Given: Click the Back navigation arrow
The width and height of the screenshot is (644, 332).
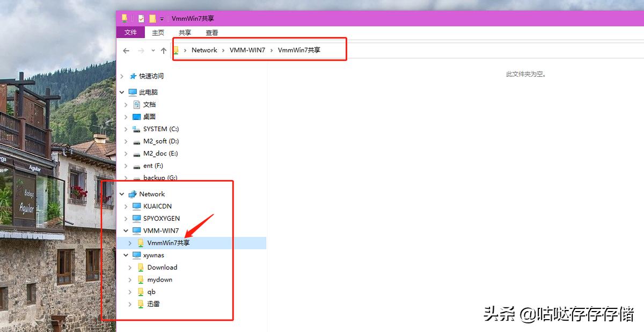Looking at the screenshot, I should tap(126, 50).
